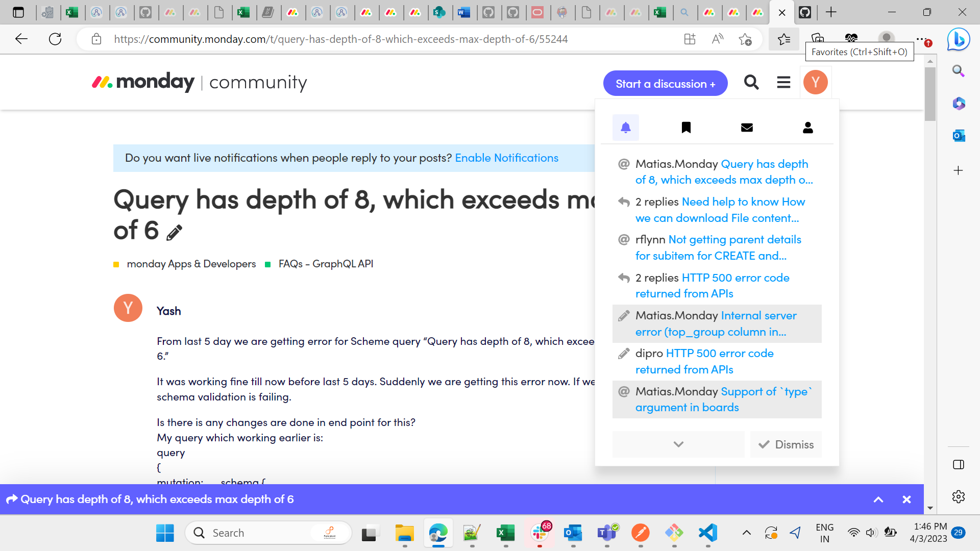Open Edge tab actions menu
Screen dimensions: 980x551
(18, 12)
